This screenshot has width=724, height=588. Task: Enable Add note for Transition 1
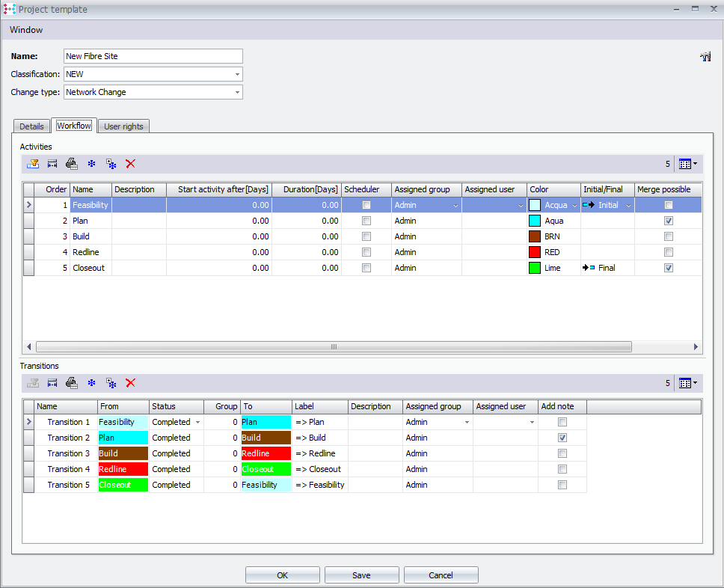click(562, 422)
